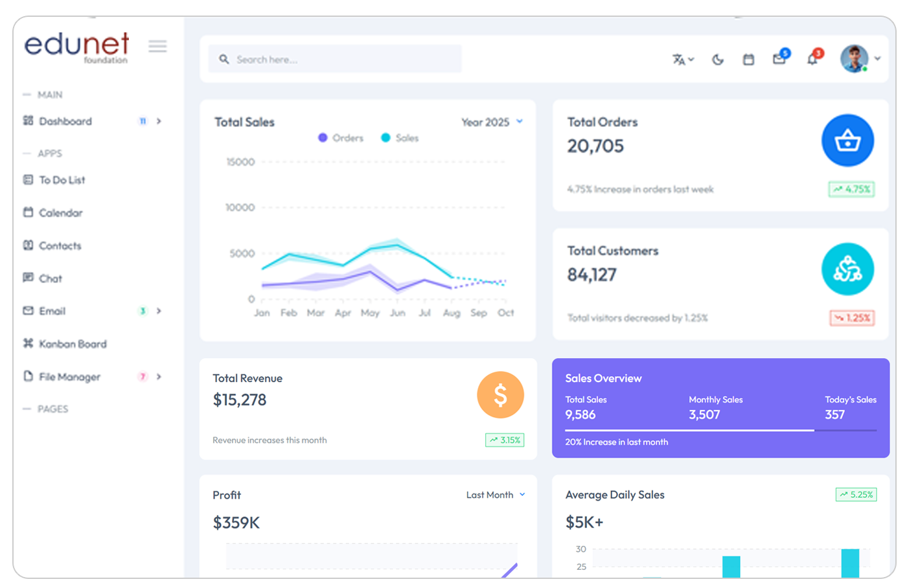This screenshot has width=907, height=588.
Task: Open the language translation selector icon
Action: (683, 60)
